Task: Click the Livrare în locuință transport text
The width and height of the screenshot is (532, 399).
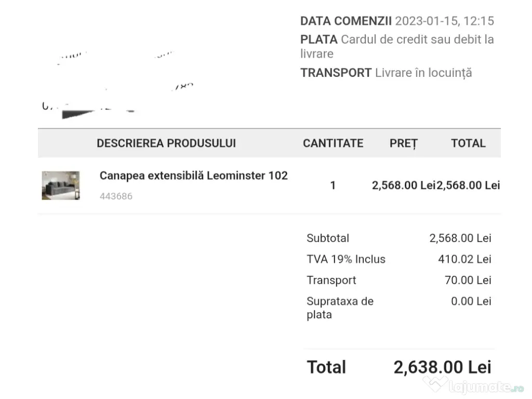Action: (423, 73)
